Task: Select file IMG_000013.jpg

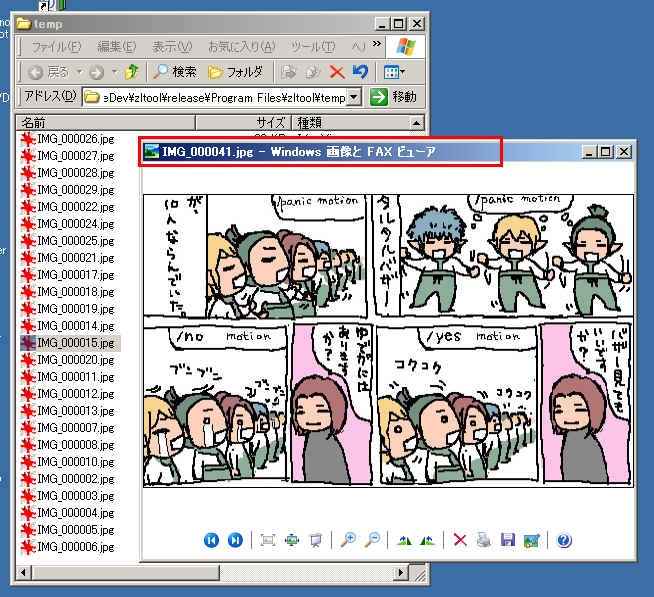Action: tap(68, 411)
